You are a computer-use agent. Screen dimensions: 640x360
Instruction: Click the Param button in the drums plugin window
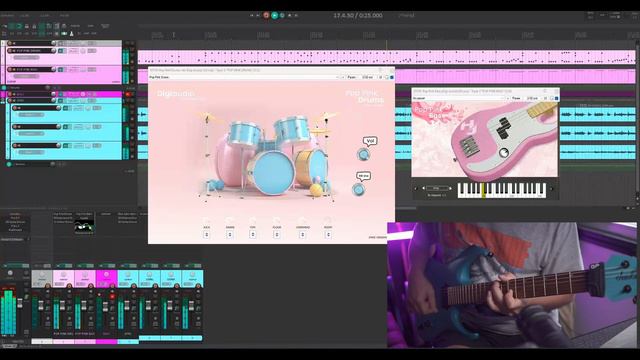[352, 77]
